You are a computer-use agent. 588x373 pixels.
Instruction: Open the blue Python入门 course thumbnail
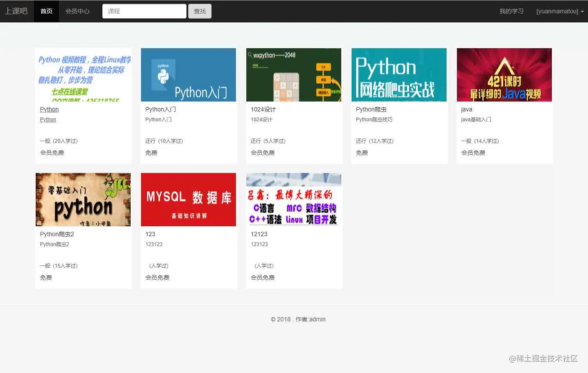(188, 75)
